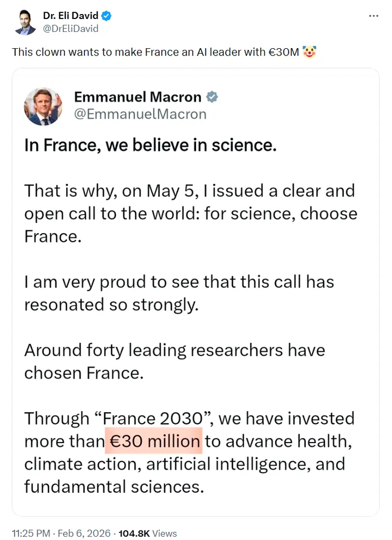The width and height of the screenshot is (392, 540).
Task: Go to the @EmmanuelMacron handle
Action: point(140,114)
